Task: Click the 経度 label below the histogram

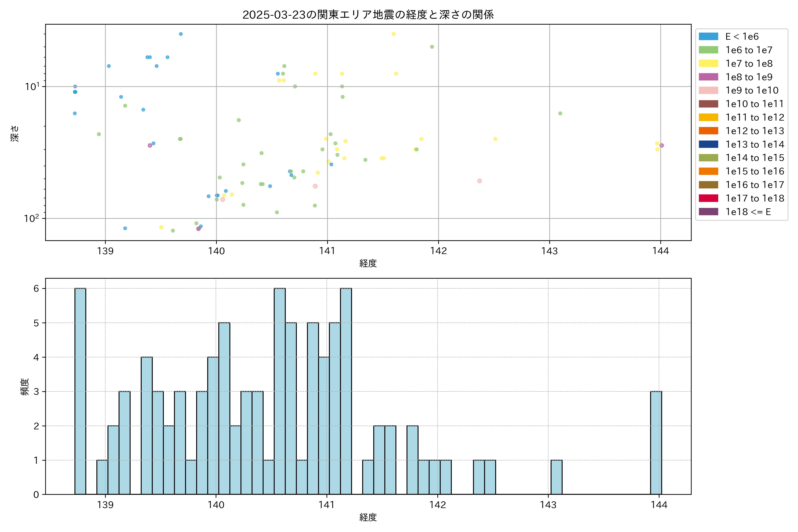Action: point(368,517)
